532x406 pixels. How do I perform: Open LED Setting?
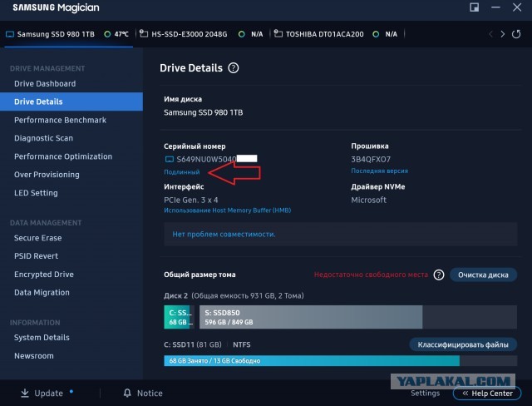click(36, 193)
